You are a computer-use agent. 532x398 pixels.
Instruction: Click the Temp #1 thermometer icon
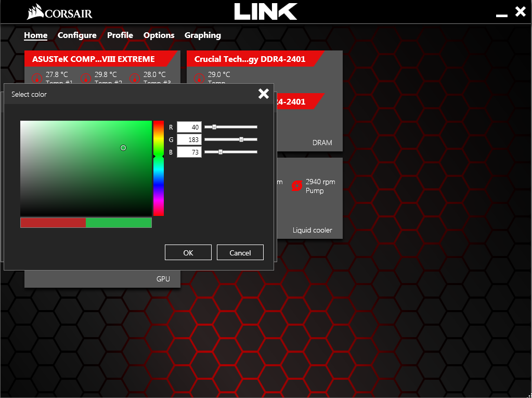(x=36, y=79)
